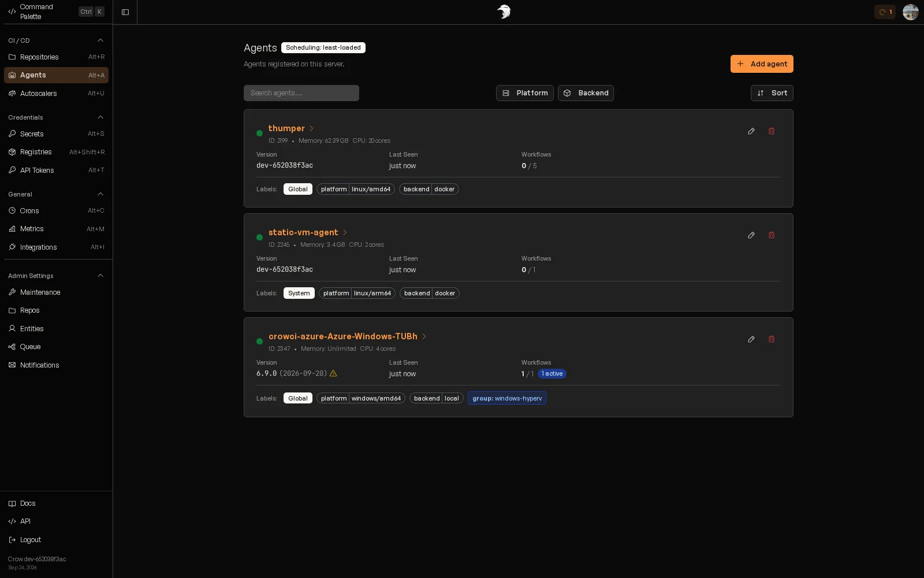The image size is (924, 578).
Task: Open Integrations page
Action: 56,247
